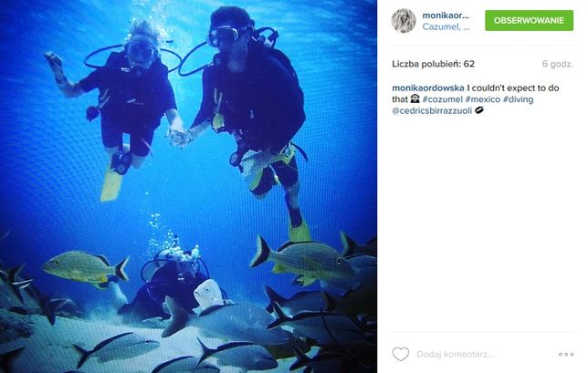The image size is (588, 373).
Task: Click the monikaordowska profile avatar
Action: pyautogui.click(x=404, y=21)
